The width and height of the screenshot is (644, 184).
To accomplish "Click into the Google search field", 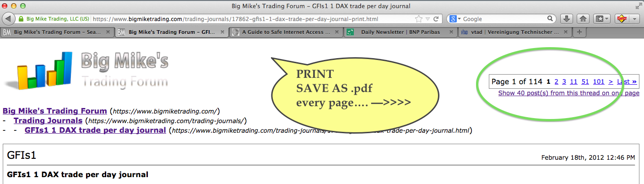I will tap(503, 19).
